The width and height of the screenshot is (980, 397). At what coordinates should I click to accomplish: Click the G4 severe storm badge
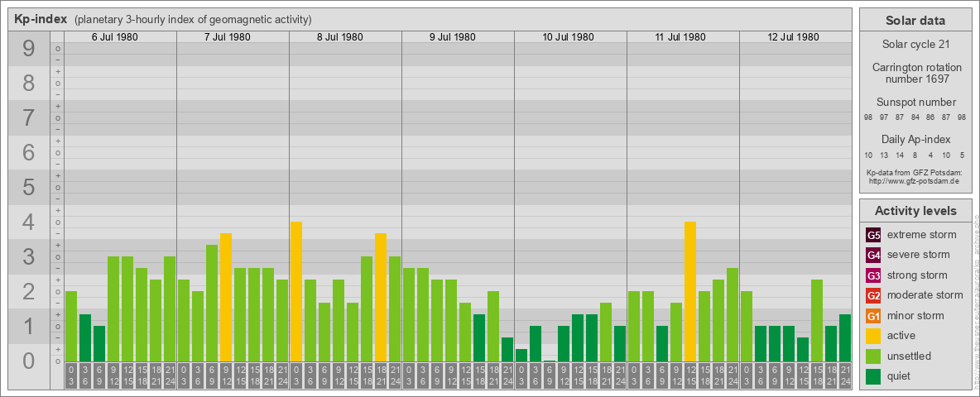click(873, 255)
